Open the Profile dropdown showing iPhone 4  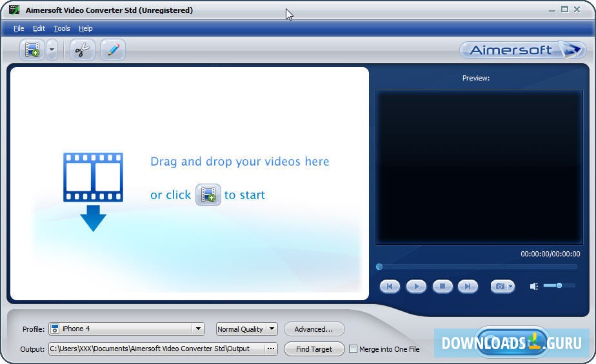pyautogui.click(x=126, y=329)
